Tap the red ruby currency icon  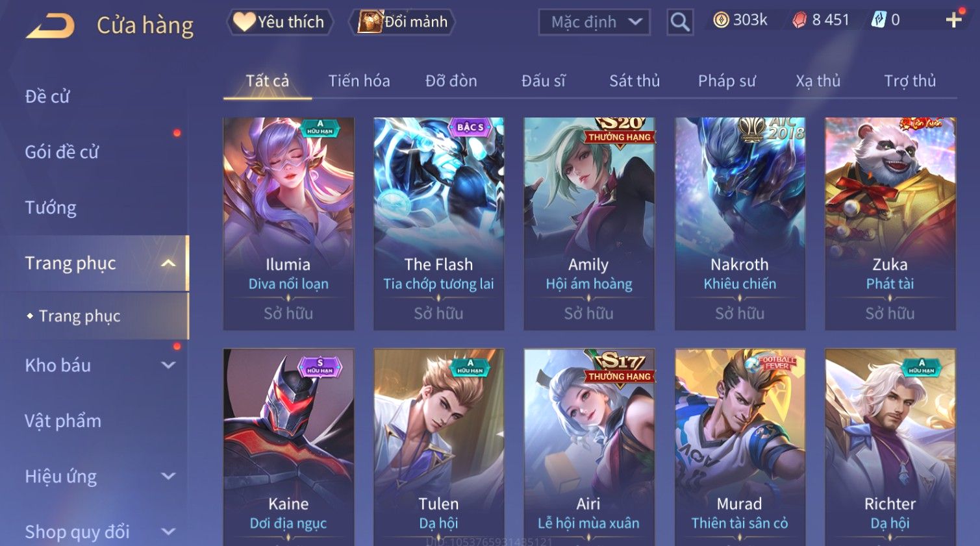pyautogui.click(x=799, y=20)
